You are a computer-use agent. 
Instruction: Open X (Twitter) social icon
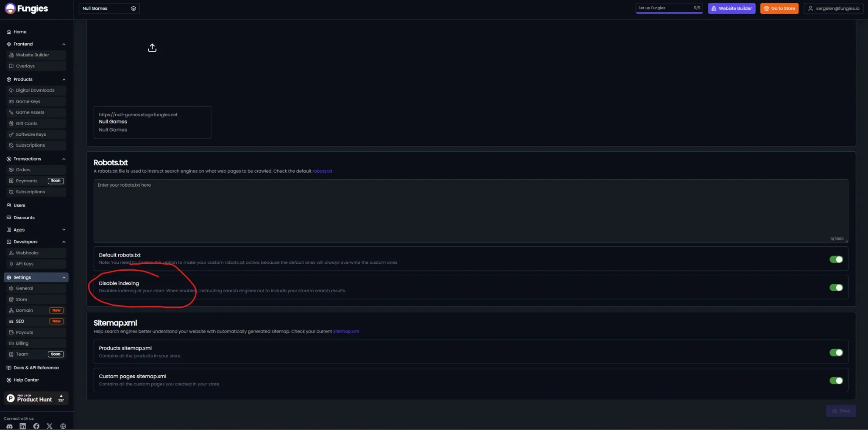pos(50,426)
